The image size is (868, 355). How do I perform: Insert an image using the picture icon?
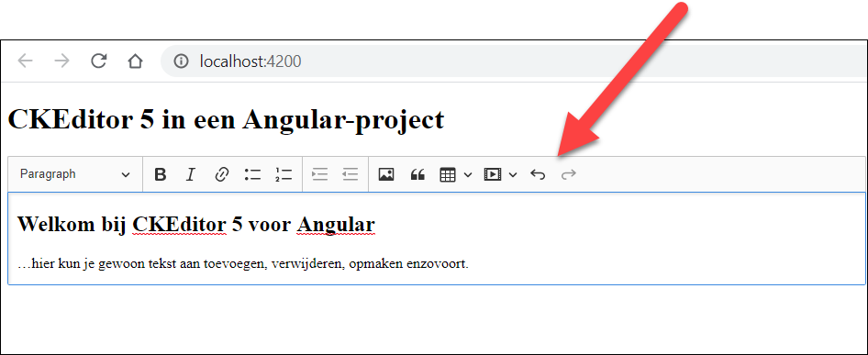point(386,174)
